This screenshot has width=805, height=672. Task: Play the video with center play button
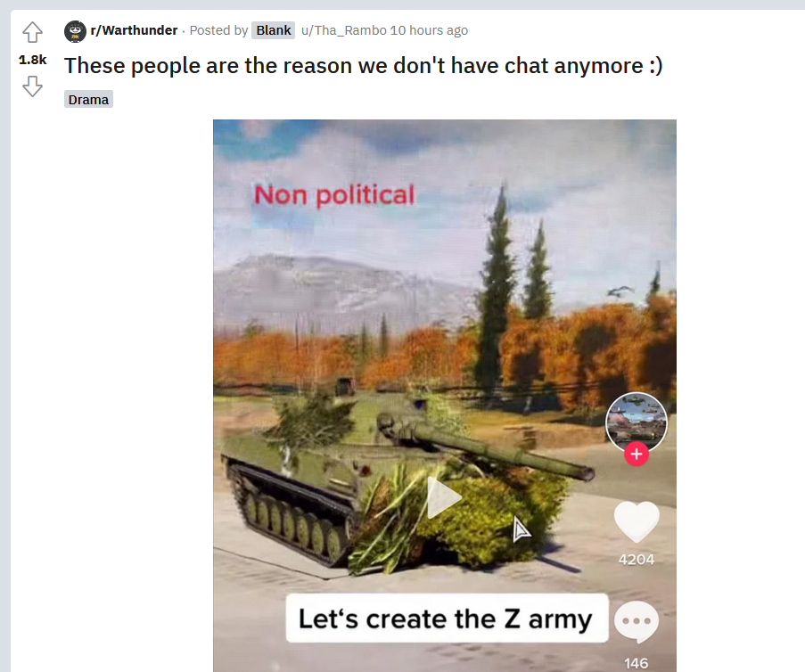tap(444, 497)
